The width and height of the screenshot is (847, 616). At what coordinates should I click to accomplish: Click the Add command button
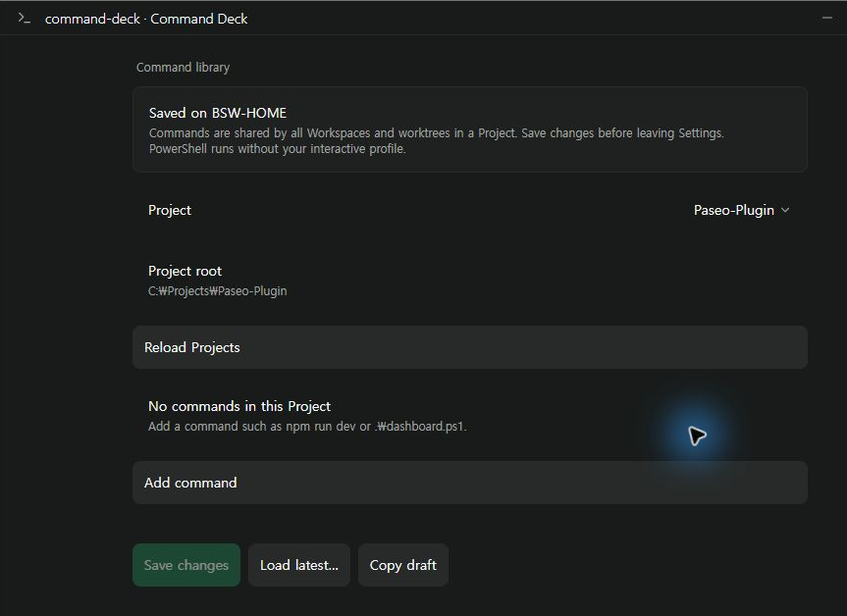click(470, 483)
